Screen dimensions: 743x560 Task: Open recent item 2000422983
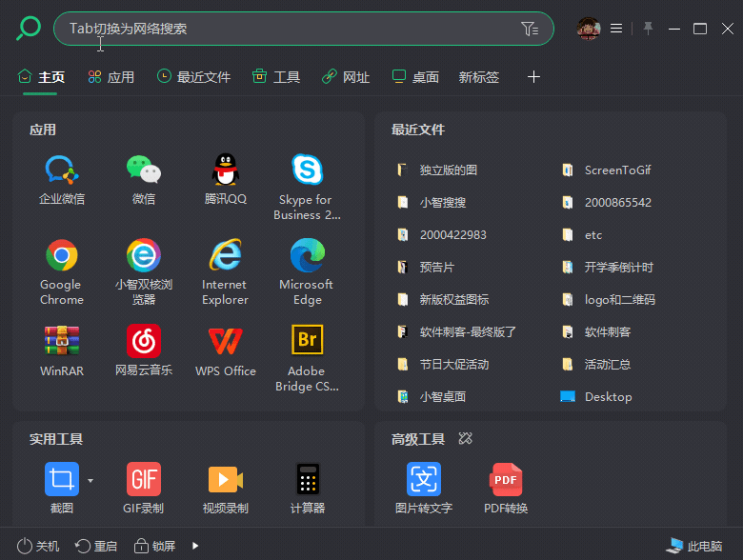[441, 234]
